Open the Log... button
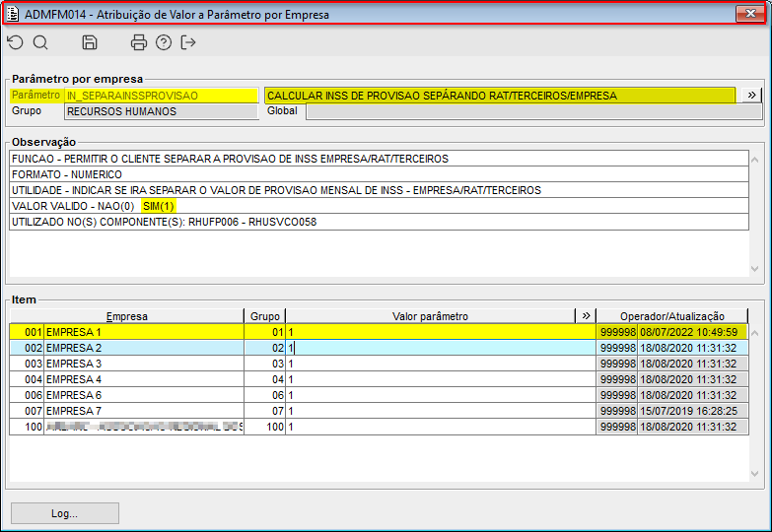Viewport: 772px width, 532px height. [64, 513]
